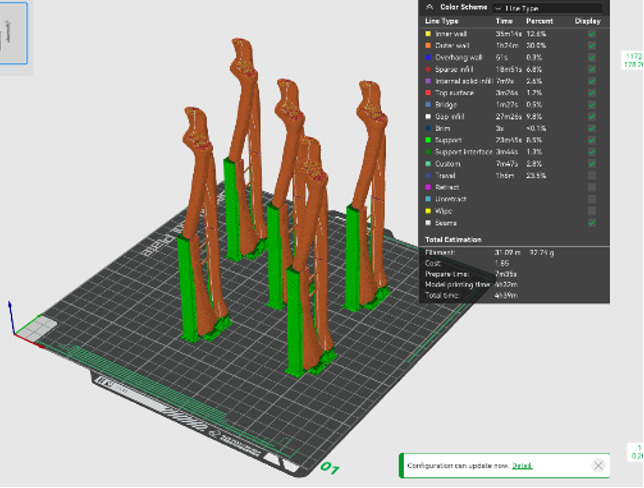Viewport: 644px width, 488px height.
Task: Click the Cost value 1.65
Action: pyautogui.click(x=502, y=263)
